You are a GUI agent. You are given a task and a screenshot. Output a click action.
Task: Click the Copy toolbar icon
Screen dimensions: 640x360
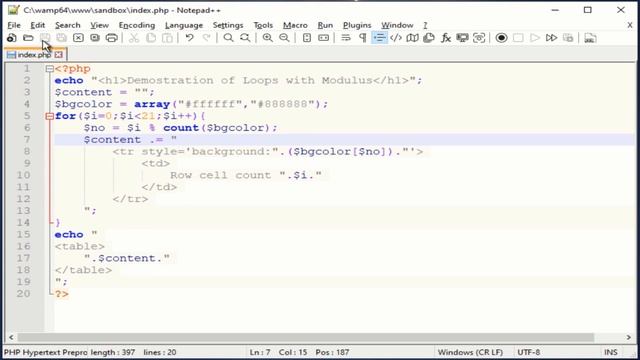pos(151,38)
